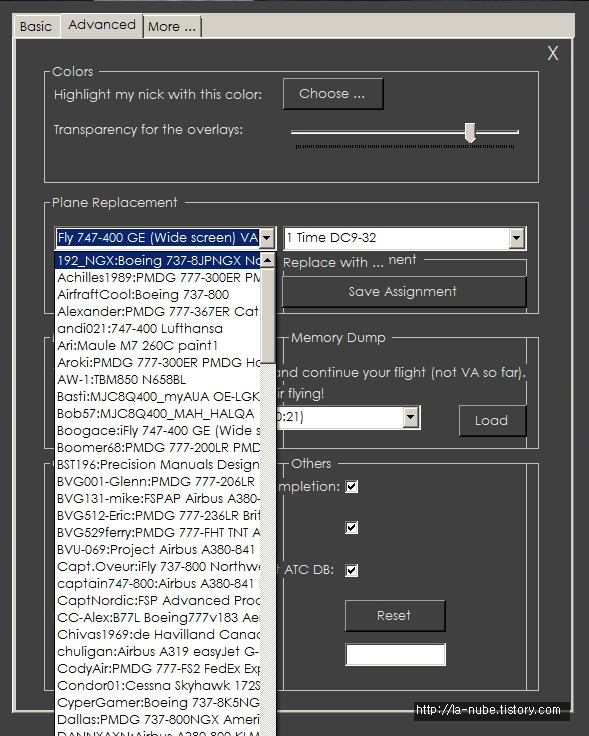The image size is (589, 736).
Task: Select andi021:747-400 Lufthansa entry
Action: pos(158,328)
